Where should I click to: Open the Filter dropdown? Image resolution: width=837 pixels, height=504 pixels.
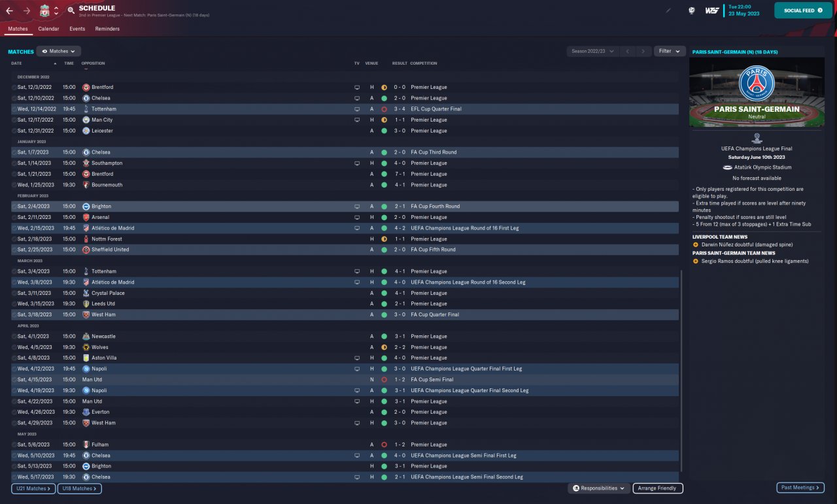pyautogui.click(x=670, y=51)
